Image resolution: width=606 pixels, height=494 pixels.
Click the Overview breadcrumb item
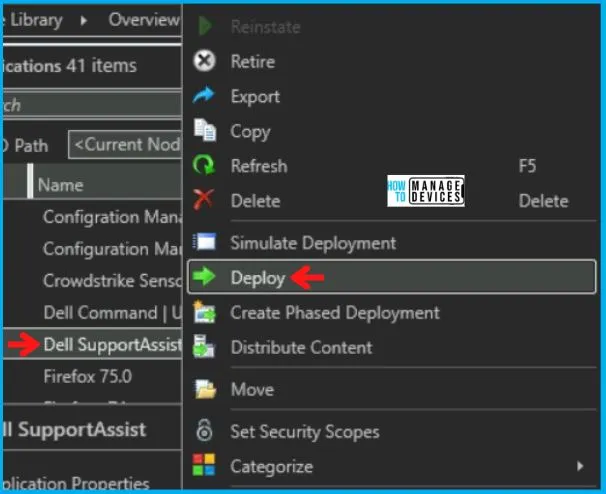(144, 19)
